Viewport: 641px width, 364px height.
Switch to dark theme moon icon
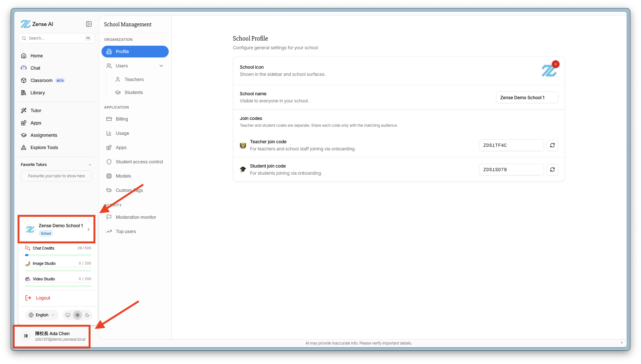(87, 315)
